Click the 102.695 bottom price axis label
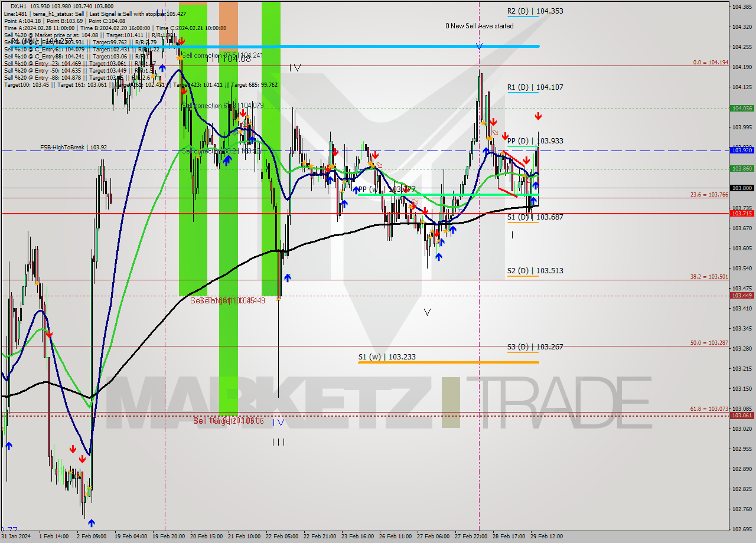This screenshot has height=543, width=756. click(x=741, y=529)
